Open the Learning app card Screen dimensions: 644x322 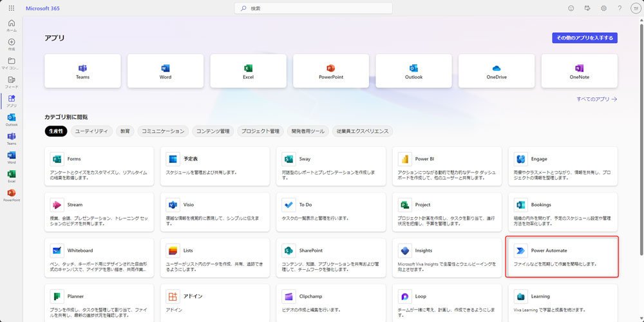pos(563,303)
